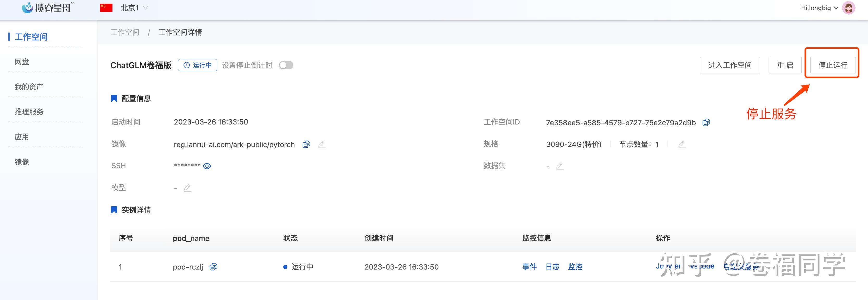Screen dimensions: 868x300
Task: Open the 北京1 region dropdown
Action: (x=134, y=8)
